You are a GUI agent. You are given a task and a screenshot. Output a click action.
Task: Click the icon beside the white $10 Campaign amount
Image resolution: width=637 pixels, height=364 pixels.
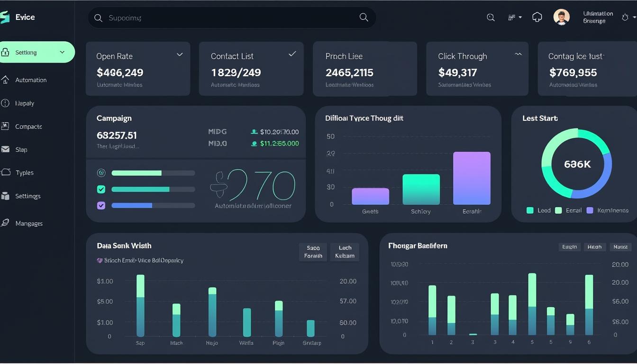(254, 132)
